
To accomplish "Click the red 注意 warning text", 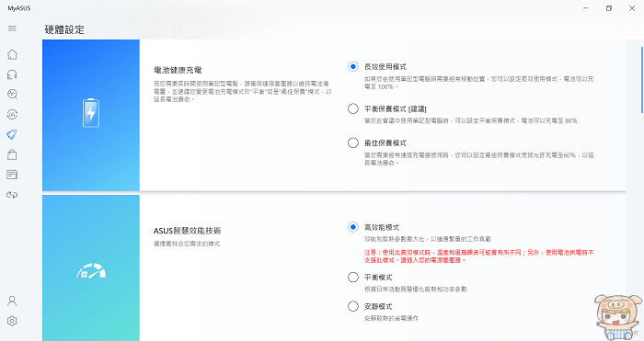I will [x=479, y=256].
